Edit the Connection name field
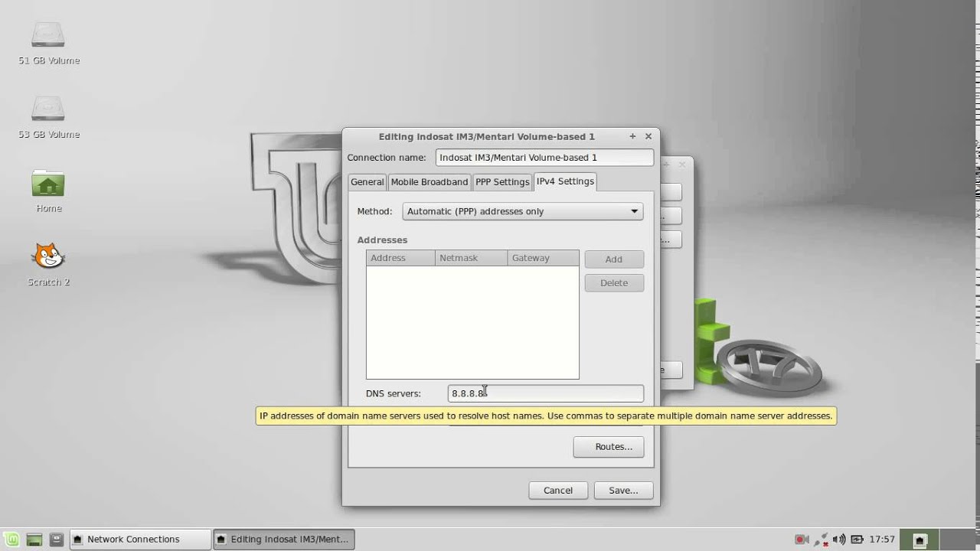The width and height of the screenshot is (980, 551). (x=544, y=158)
